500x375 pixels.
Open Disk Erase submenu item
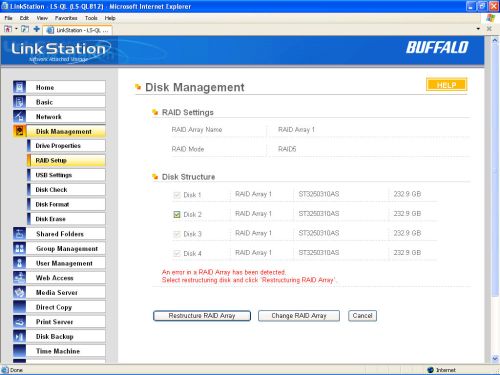pos(66,219)
